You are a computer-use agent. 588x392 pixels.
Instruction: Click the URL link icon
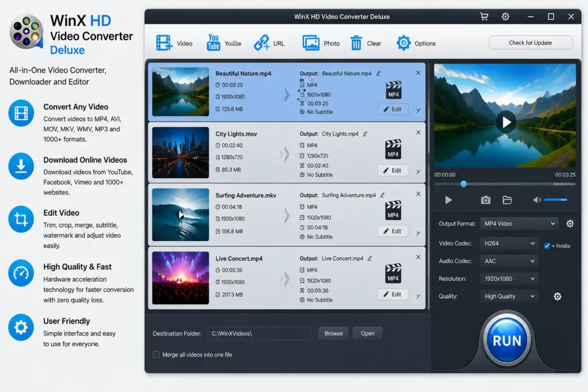tap(261, 42)
